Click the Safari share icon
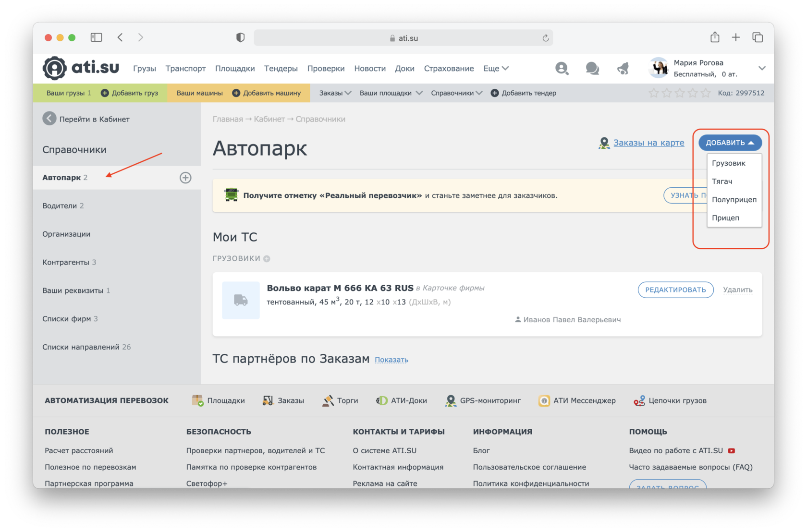The height and width of the screenshot is (532, 807). [715, 37]
